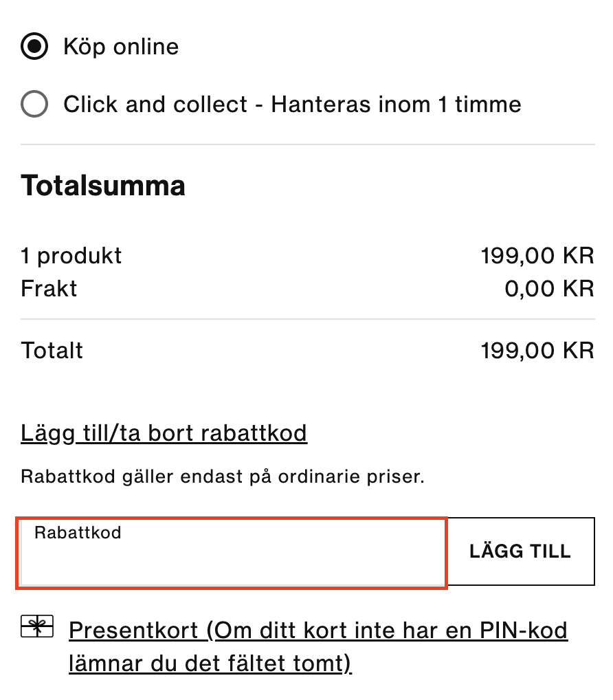Click 'lämnar du det fältet tomt)' link line
The width and height of the screenshot is (613, 700).
(x=210, y=664)
